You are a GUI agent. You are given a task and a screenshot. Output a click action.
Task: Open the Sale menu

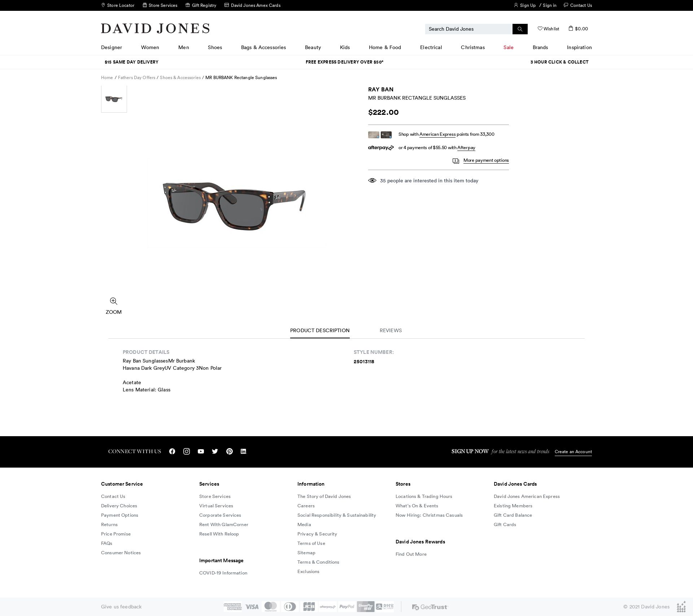[509, 47]
